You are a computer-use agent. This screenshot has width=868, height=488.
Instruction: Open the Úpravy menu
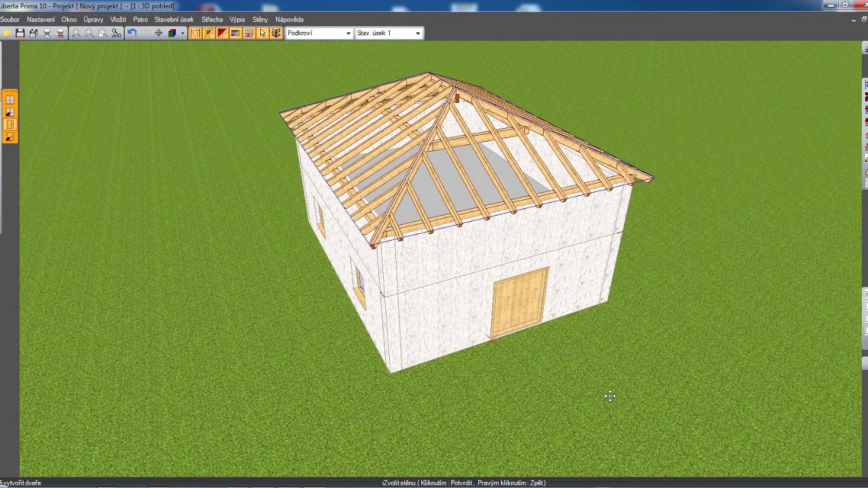click(x=94, y=20)
